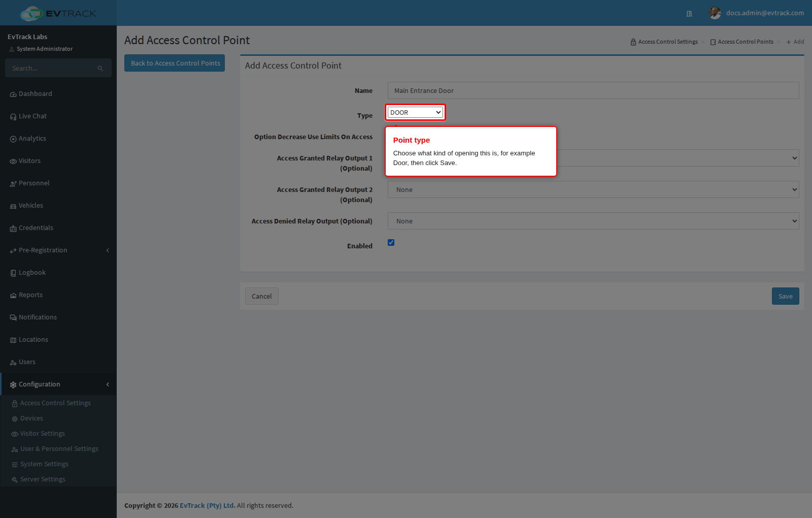Open the Type dropdown showing DOOR

click(x=415, y=112)
